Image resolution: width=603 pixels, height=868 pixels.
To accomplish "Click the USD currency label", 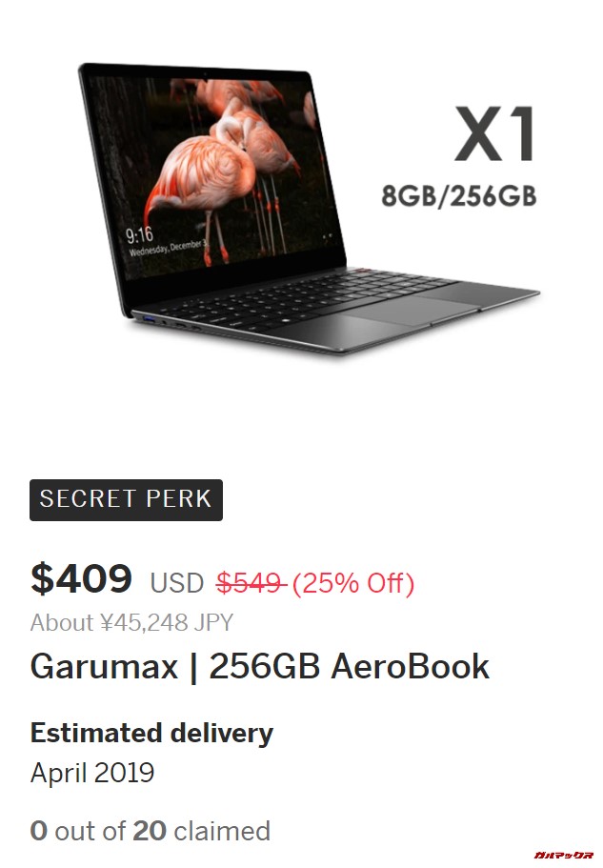I will click(177, 583).
